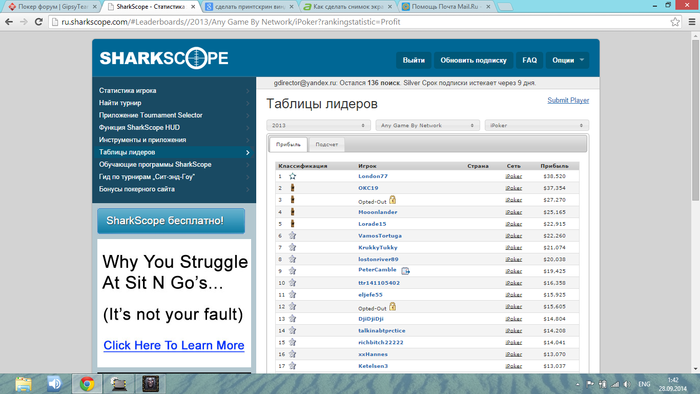Click the ranking icon beside Lorade15
700x394 pixels.
pyautogui.click(x=292, y=224)
